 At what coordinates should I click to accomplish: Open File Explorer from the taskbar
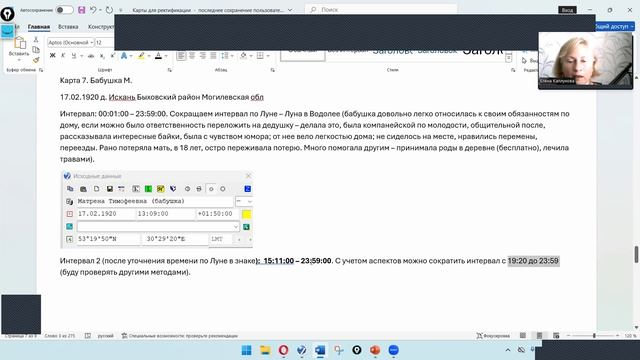tap(265, 350)
